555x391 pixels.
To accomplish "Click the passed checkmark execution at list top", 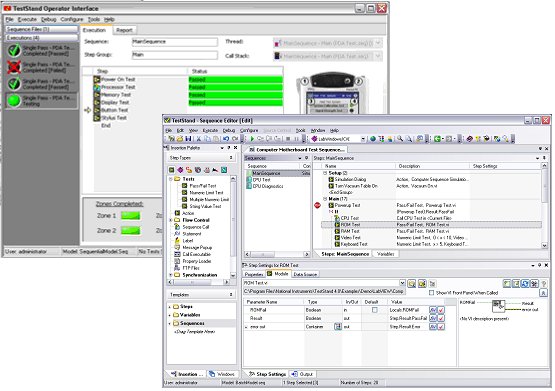I will point(41,51).
